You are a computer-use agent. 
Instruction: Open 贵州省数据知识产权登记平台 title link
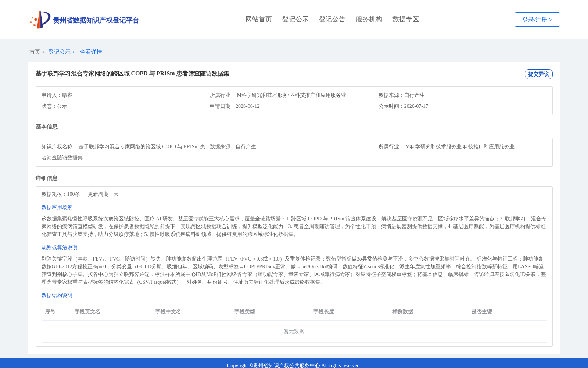[x=96, y=20]
